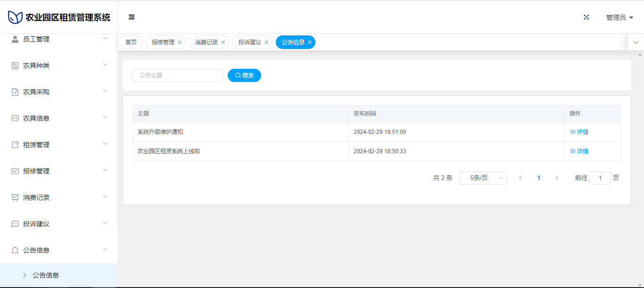This screenshot has height=288, width=644.
Task: Click the 投诉建议 chat bubble icon
Action: (x=15, y=224)
